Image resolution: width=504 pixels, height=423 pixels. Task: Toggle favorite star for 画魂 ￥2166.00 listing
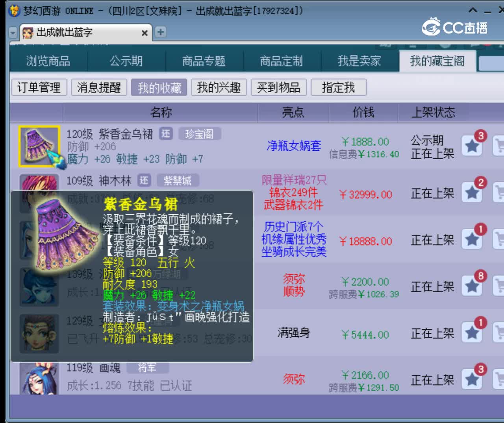point(472,379)
